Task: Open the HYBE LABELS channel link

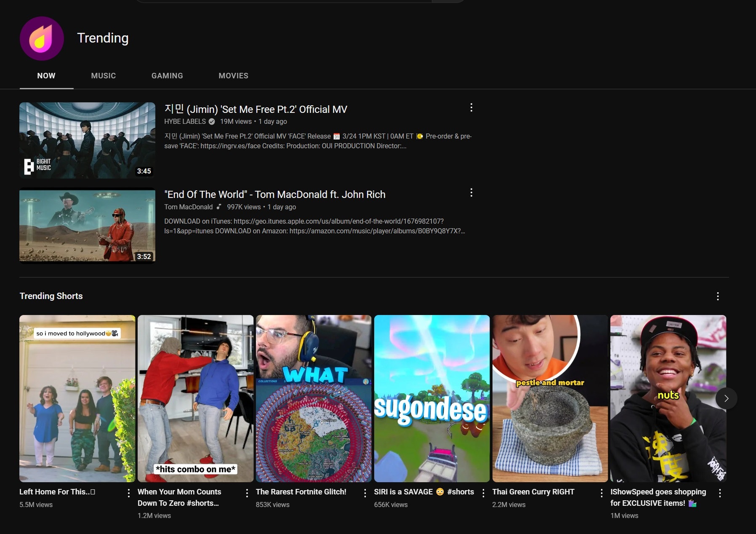Action: (185, 122)
